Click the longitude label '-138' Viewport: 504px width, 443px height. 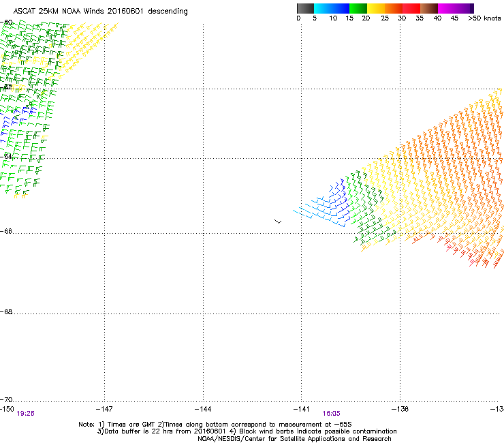(400, 409)
